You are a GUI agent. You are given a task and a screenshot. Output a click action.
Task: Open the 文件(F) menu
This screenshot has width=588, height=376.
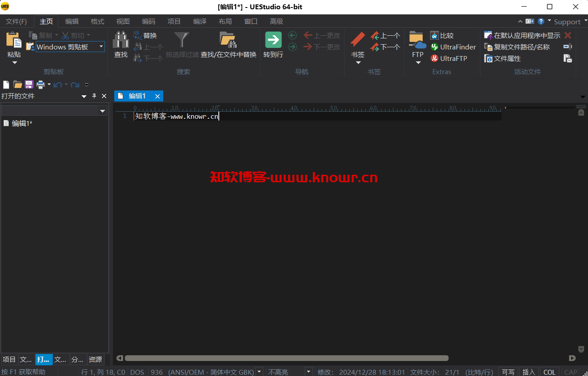click(16, 22)
